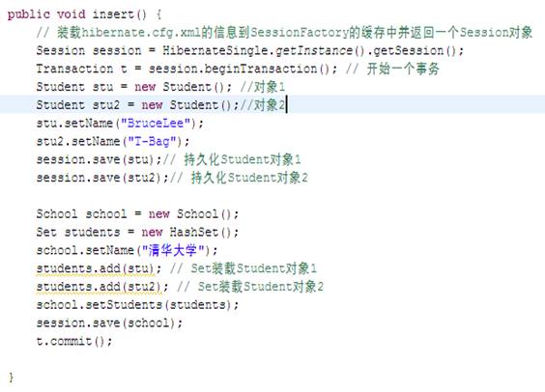
Task: Click the school.setStudents(students) line
Action: coord(137,305)
